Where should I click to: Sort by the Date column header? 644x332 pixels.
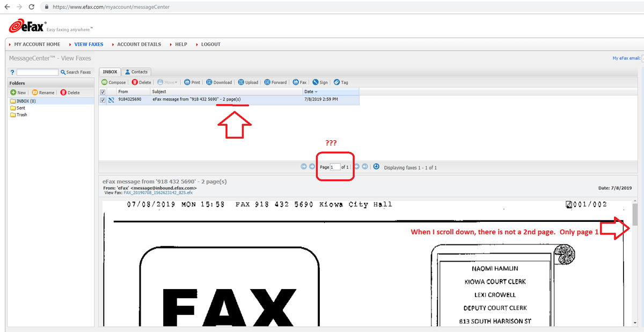(311, 92)
